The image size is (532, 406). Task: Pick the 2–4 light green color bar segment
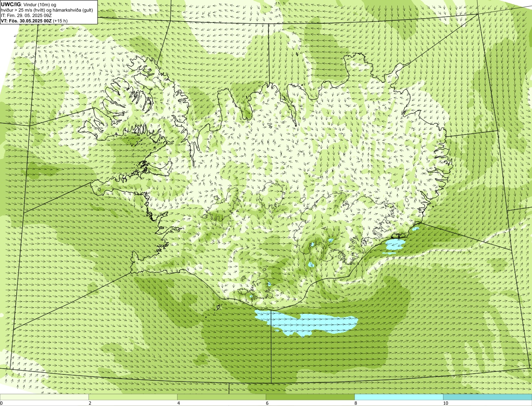tap(133, 397)
